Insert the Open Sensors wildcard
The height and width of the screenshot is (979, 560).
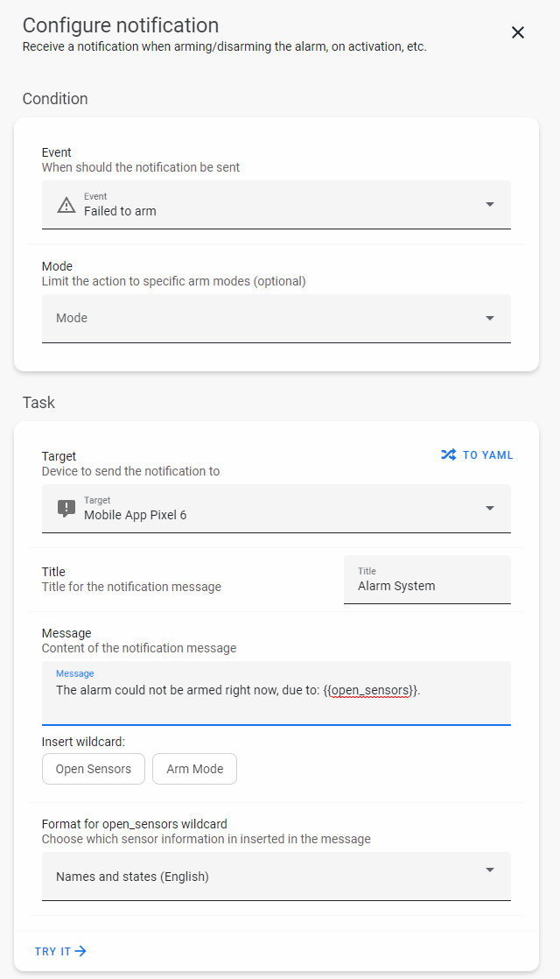tap(94, 769)
